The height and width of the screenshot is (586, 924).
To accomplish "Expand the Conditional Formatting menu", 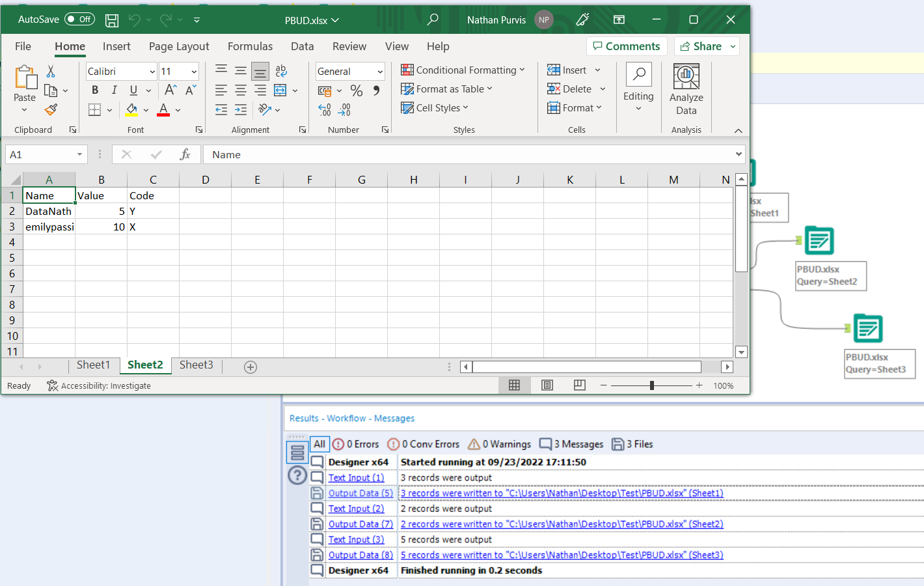I will pyautogui.click(x=464, y=70).
